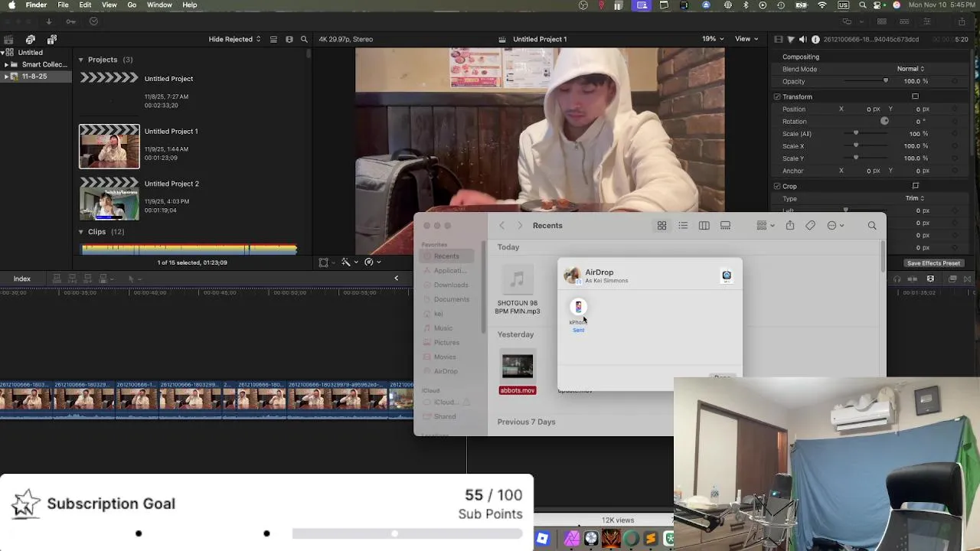Open the View menu in menu bar
Image resolution: width=980 pixels, height=551 pixels.
click(x=109, y=5)
